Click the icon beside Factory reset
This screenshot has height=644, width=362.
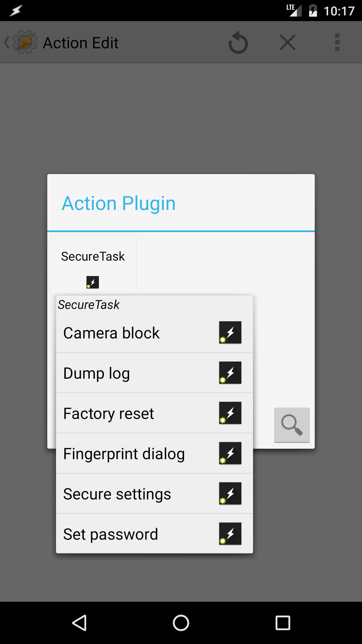click(230, 413)
